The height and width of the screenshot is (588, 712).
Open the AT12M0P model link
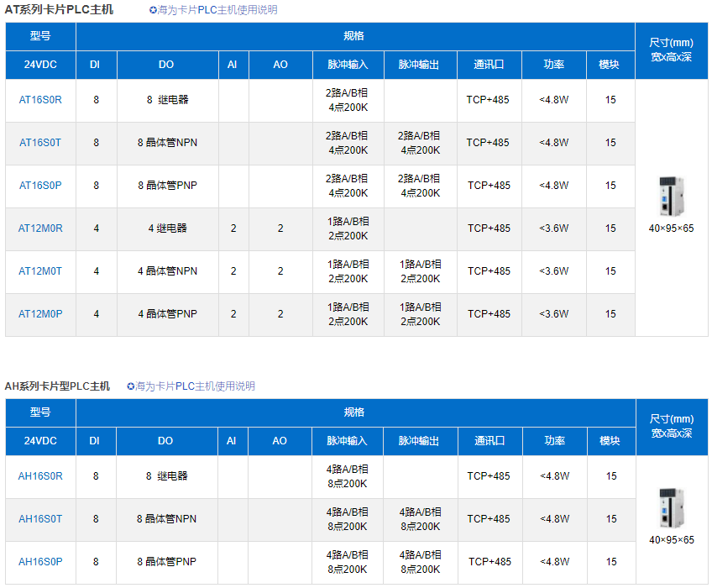coord(40,314)
